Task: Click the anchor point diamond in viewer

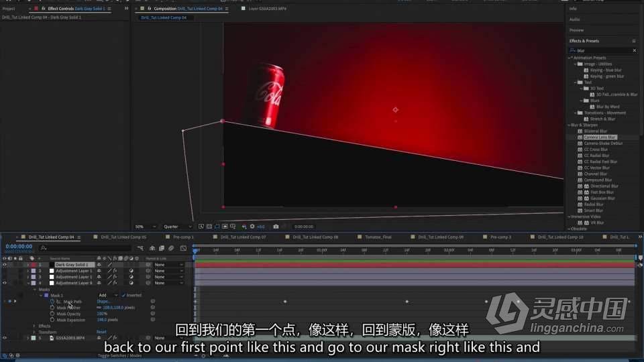Action: [396, 109]
